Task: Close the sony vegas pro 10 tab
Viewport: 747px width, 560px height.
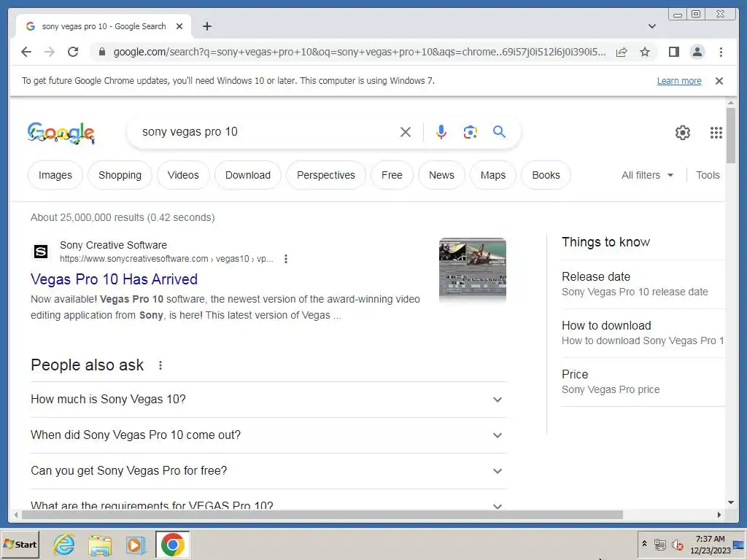Action: 179,26
